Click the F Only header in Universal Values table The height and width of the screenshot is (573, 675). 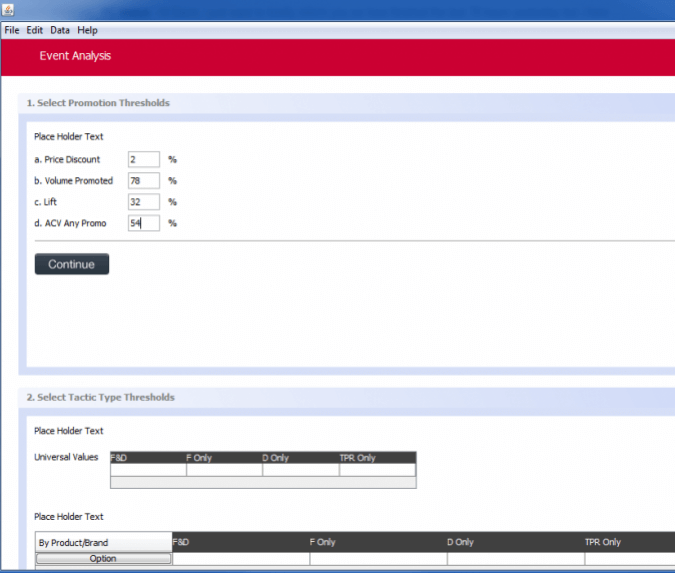coord(224,458)
